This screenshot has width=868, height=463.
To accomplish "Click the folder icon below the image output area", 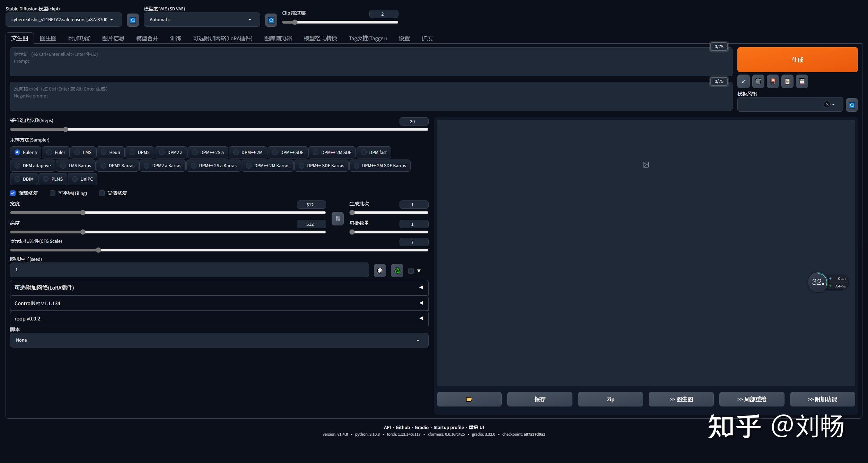I will coord(469,399).
